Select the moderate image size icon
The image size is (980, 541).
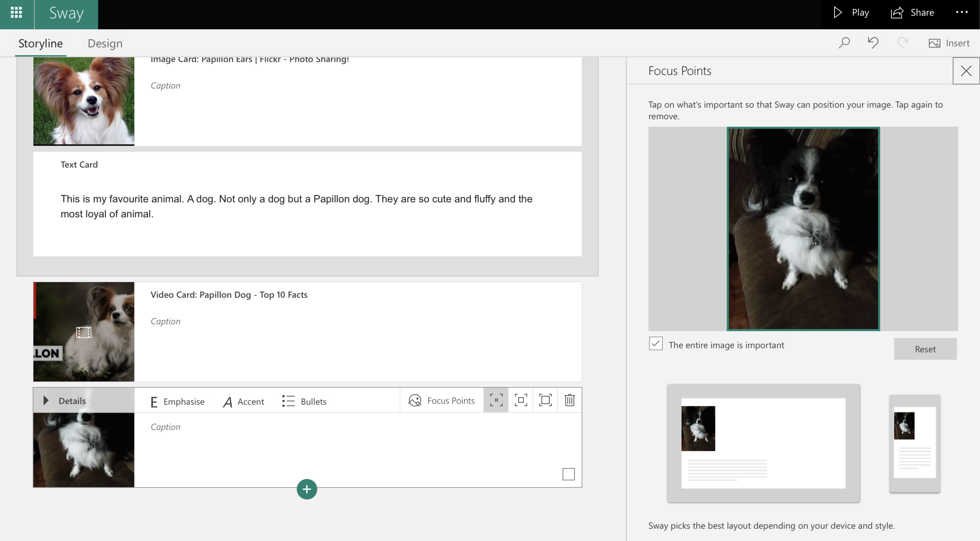click(x=521, y=400)
